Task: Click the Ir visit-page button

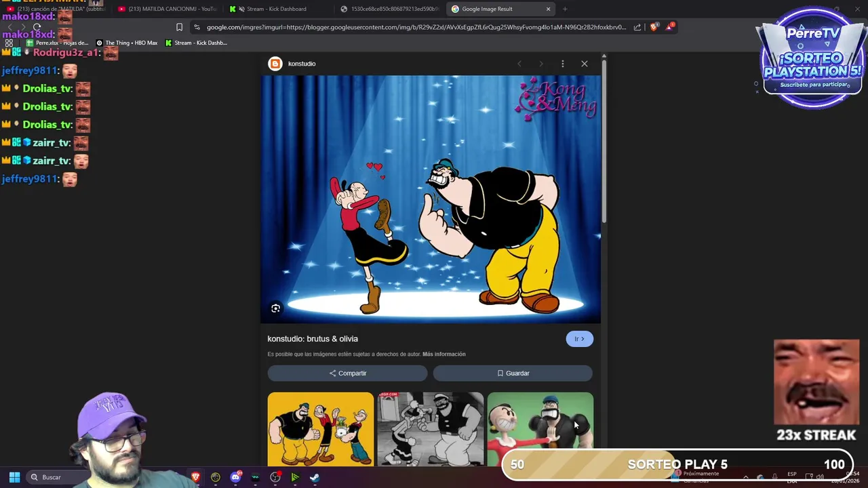Action: (x=579, y=339)
